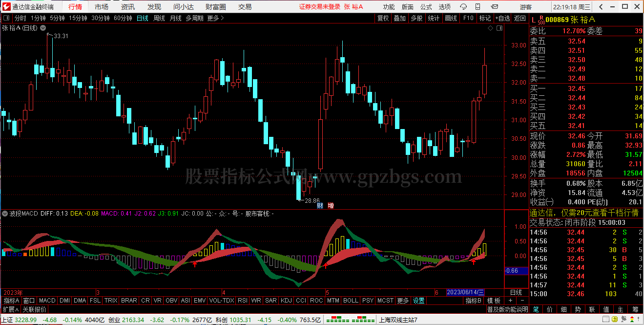Open the 发现 tab
Screen dimensions: 644x325
154,7
